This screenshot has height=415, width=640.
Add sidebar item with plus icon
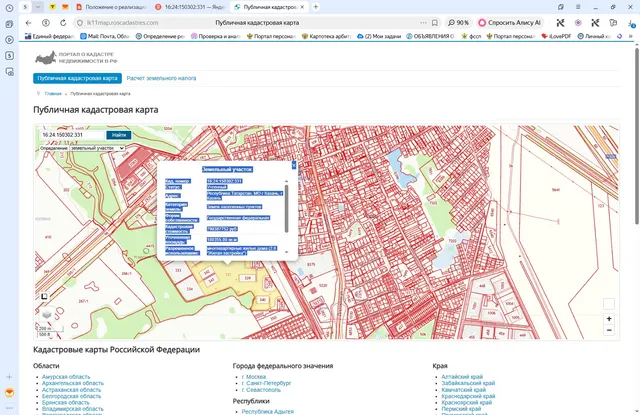click(9, 377)
